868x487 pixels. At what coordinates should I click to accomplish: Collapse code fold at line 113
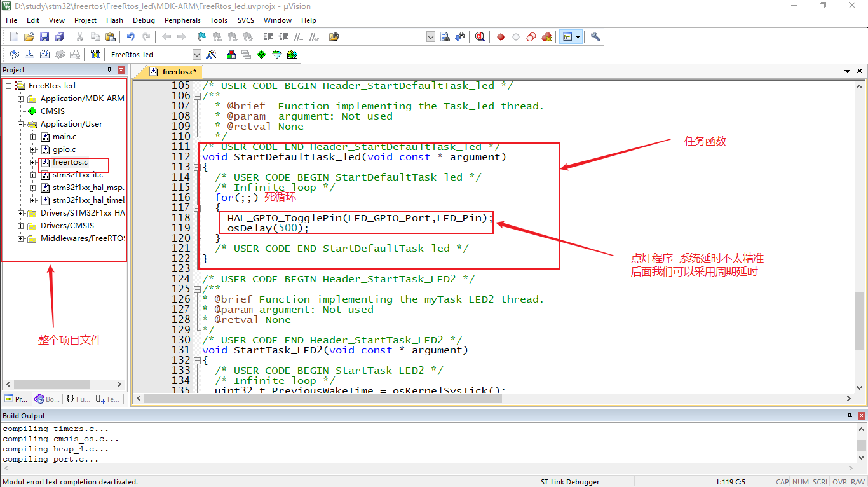click(197, 167)
